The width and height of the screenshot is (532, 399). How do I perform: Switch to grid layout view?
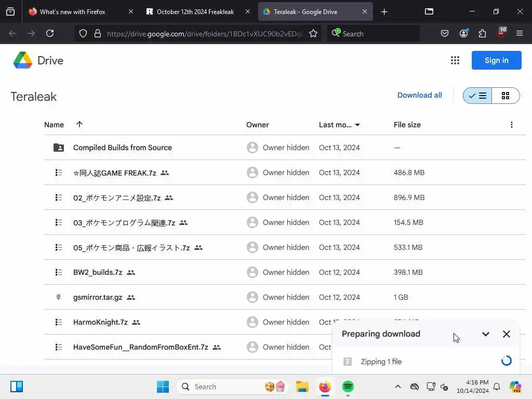click(505, 96)
